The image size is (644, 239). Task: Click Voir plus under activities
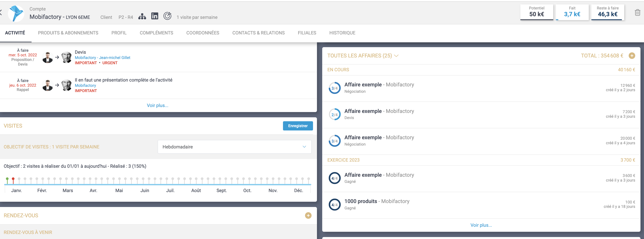point(157,105)
